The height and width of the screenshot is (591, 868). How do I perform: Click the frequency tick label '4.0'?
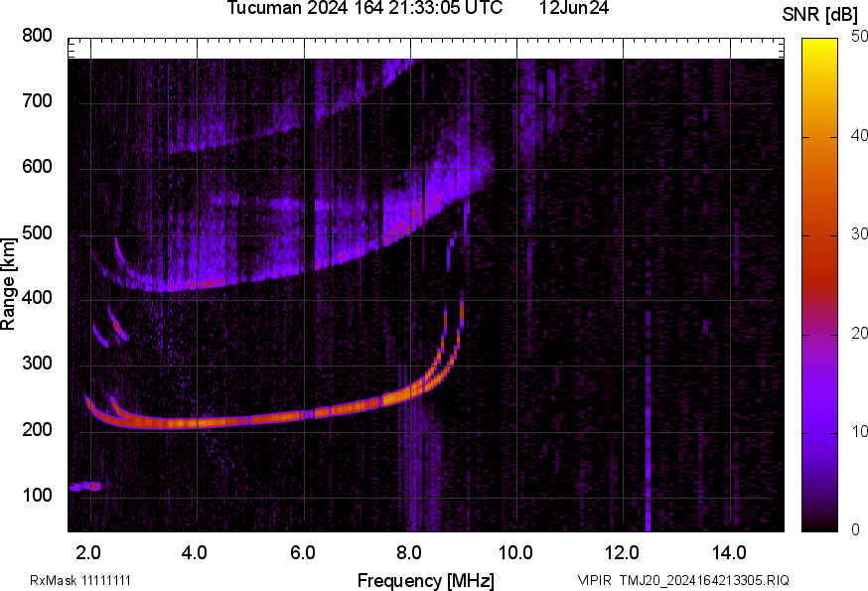click(195, 553)
